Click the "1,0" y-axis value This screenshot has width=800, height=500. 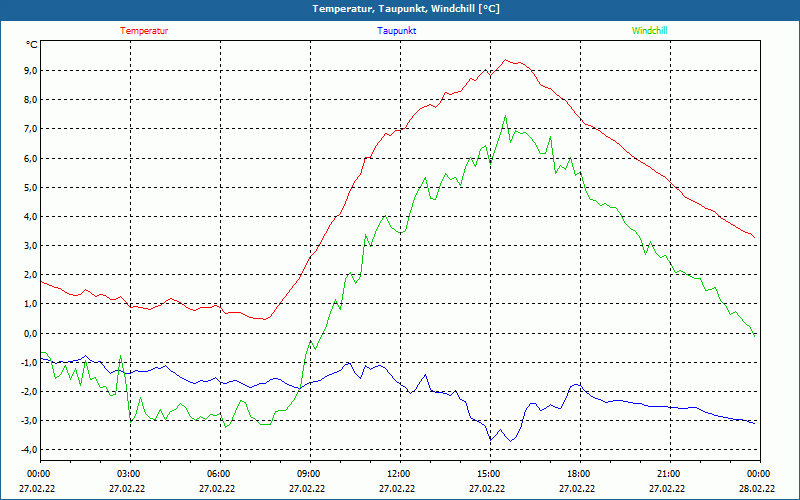30,304
